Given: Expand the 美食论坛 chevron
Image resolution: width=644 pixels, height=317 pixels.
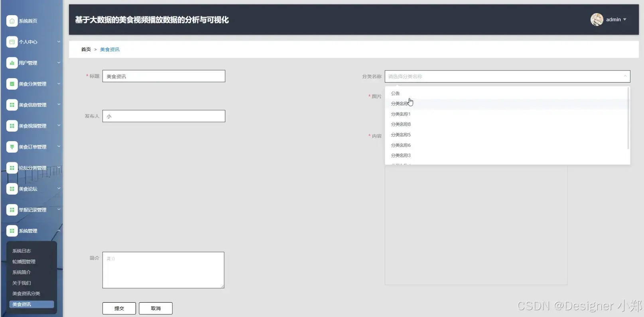Looking at the screenshot, I should click(x=59, y=188).
